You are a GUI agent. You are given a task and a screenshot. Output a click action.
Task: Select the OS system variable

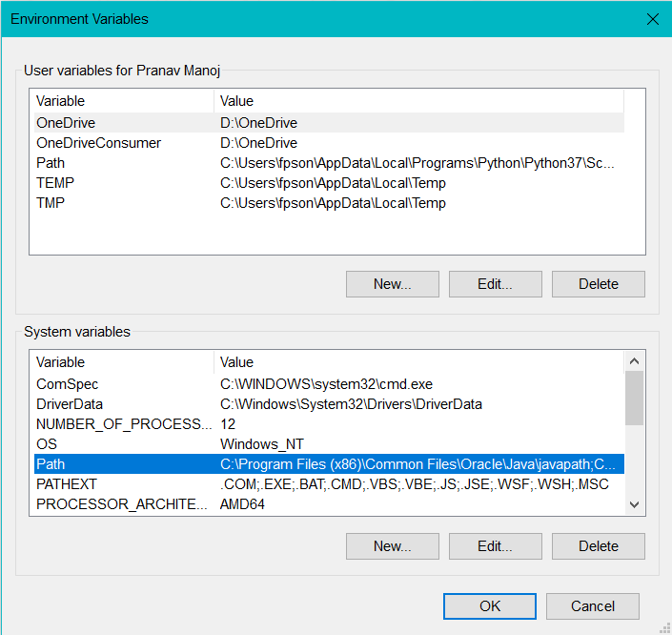click(329, 444)
